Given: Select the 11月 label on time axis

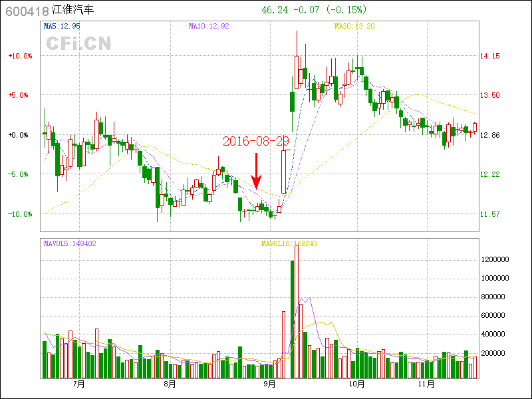Looking at the screenshot, I should point(426,384).
